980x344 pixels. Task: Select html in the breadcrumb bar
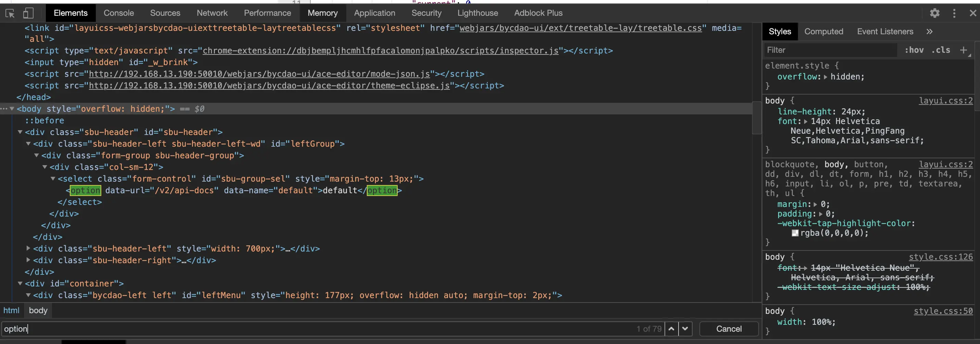[x=11, y=310]
